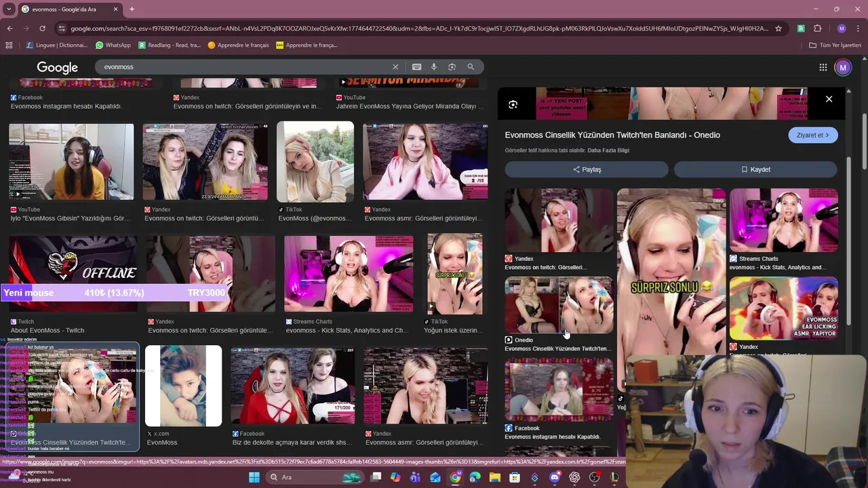Start voice search with the microphone
The width and height of the screenshot is (868, 488).
tap(434, 67)
